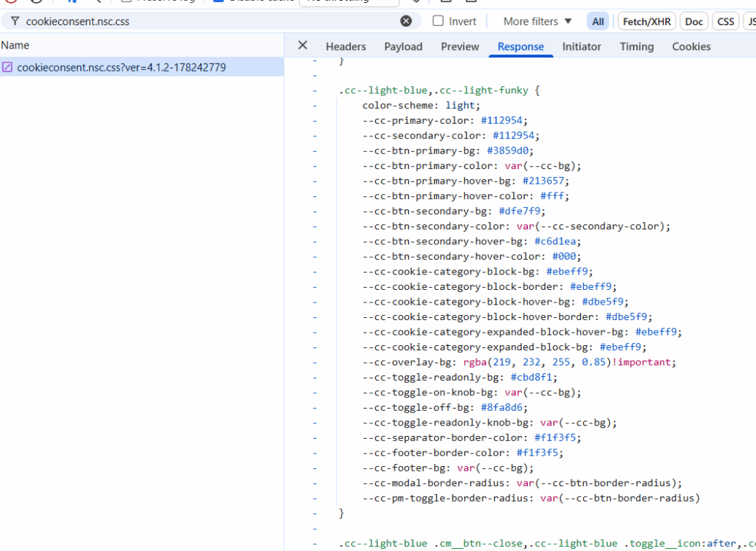
Task: Open the Cookies tab
Action: coord(691,46)
